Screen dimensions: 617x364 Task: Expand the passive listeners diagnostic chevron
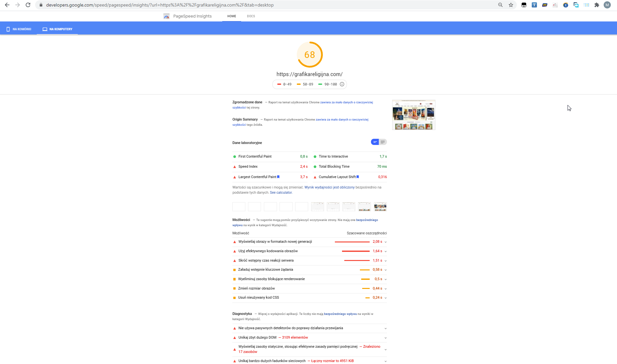[x=386, y=328]
